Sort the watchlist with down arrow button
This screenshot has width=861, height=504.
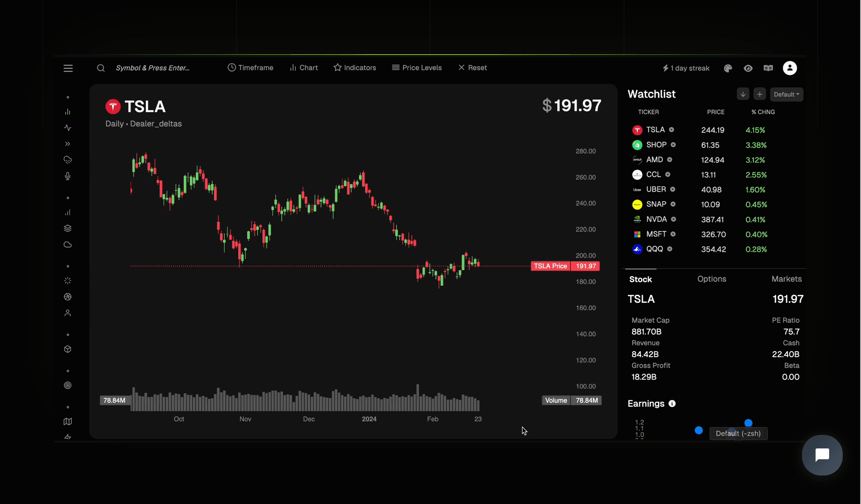743,94
